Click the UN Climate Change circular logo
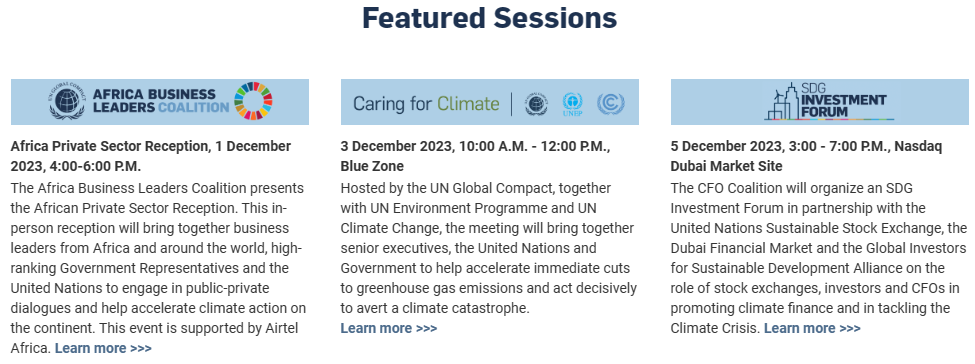 [x=611, y=103]
